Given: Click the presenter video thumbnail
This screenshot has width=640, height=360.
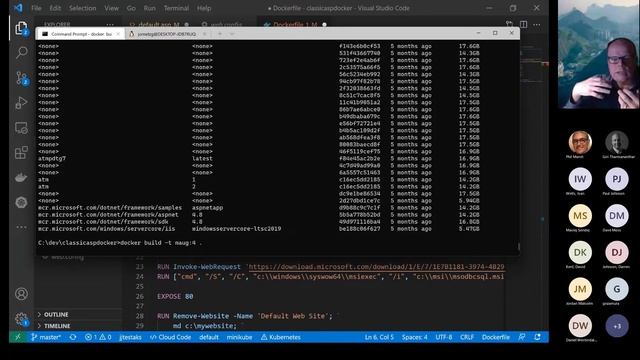Looking at the screenshot, I should click(598, 54).
